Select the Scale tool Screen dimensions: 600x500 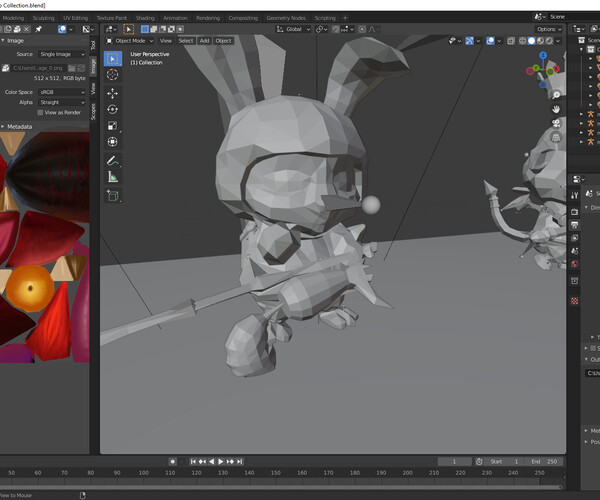click(112, 126)
